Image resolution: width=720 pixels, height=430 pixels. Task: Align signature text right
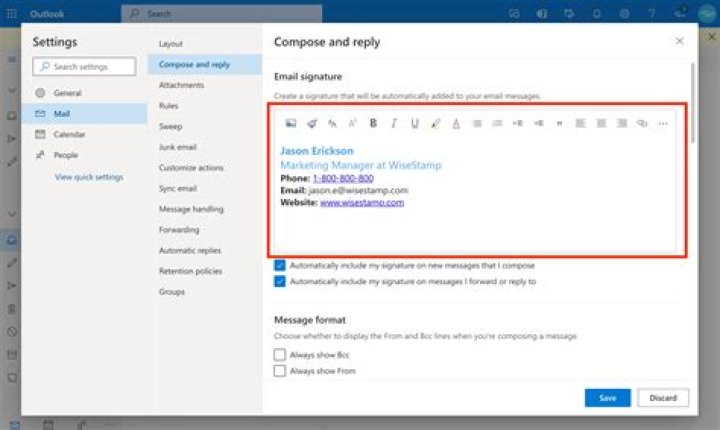[x=622, y=123]
